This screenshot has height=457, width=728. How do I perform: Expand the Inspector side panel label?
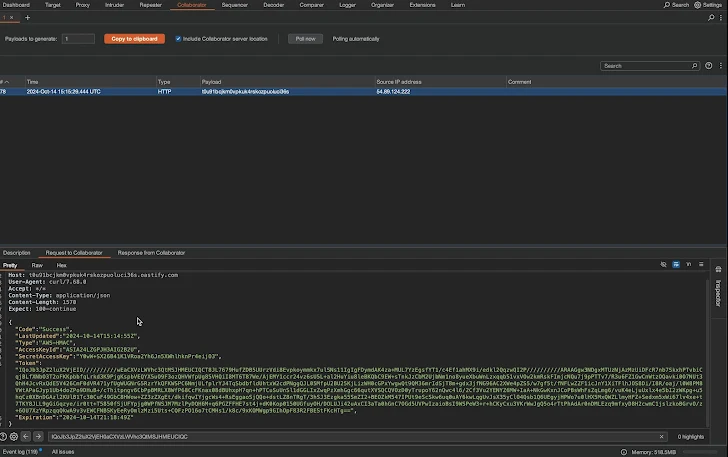[718, 293]
